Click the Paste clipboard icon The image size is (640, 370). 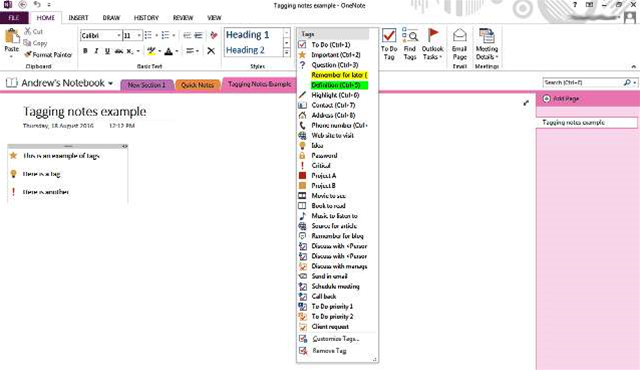pos(12,36)
